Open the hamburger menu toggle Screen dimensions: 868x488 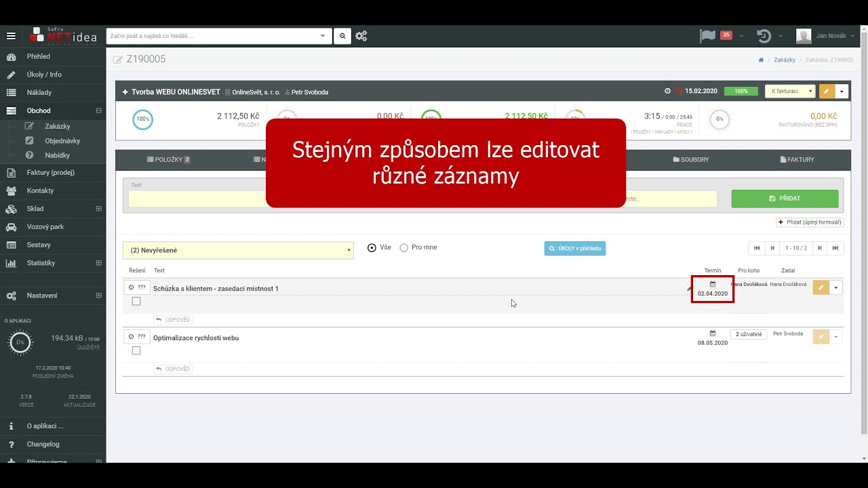click(x=11, y=36)
